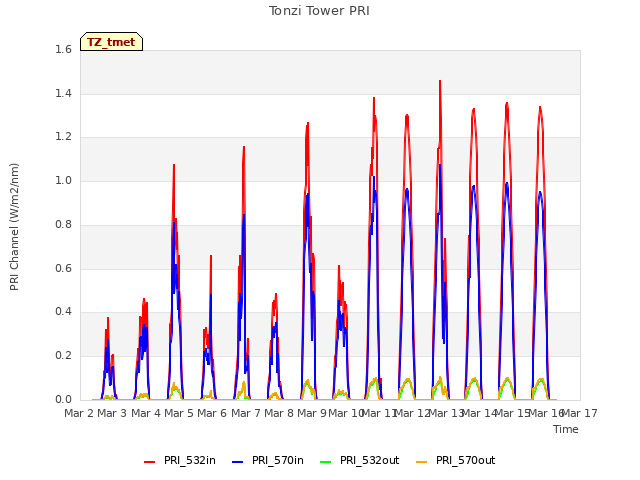The width and height of the screenshot is (640, 480).
Task: Click the Mar 12 x-axis label
Action: [x=412, y=413]
